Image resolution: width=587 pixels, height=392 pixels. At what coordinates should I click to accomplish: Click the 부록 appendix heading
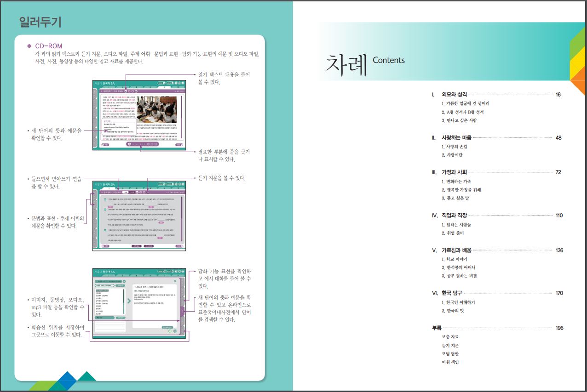437,328
